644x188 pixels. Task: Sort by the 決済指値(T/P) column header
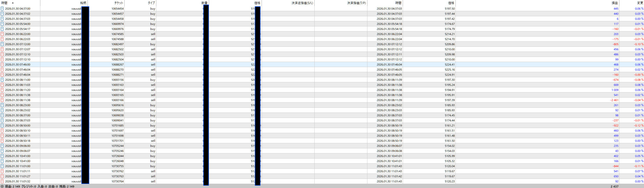[x=357, y=3]
